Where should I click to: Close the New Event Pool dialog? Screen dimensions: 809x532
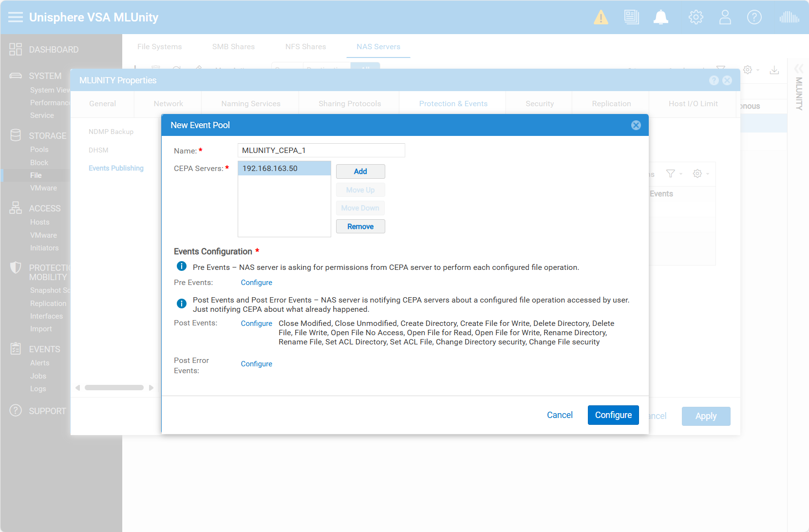(636, 125)
